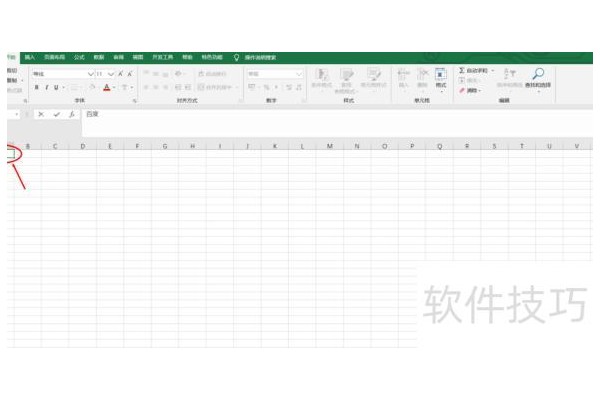Screen dimensions: 600x400
Task: Click the accounting number format icon
Action: (x=252, y=87)
